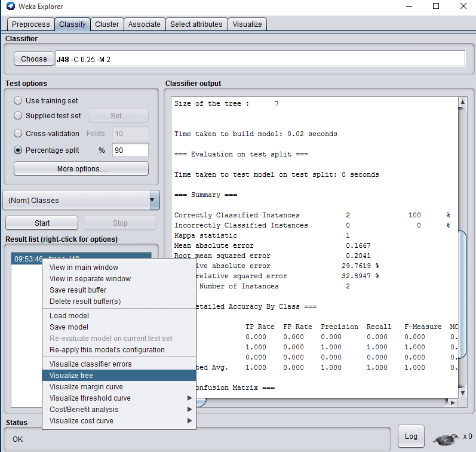This screenshot has height=452, width=476.
Task: Click the Correctly Classified Instances line
Action: 312,215
